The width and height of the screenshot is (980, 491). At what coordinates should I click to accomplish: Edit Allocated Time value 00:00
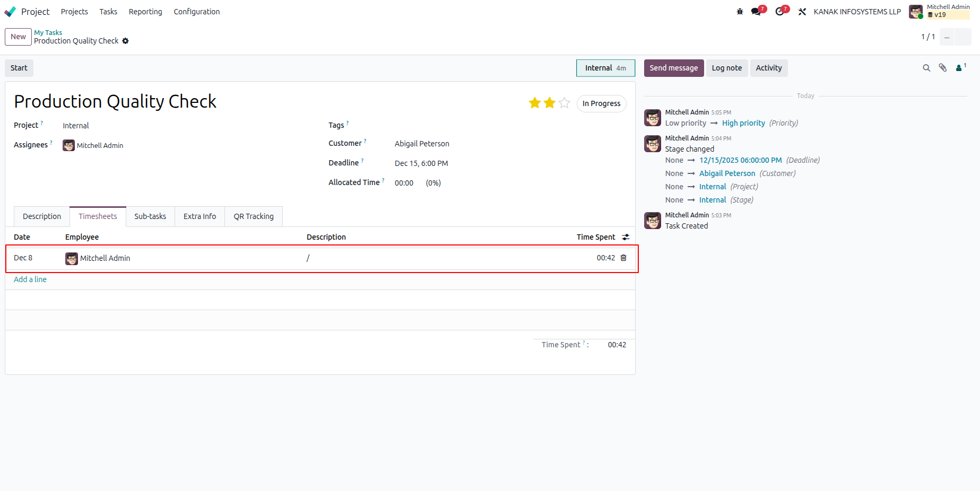coord(404,183)
